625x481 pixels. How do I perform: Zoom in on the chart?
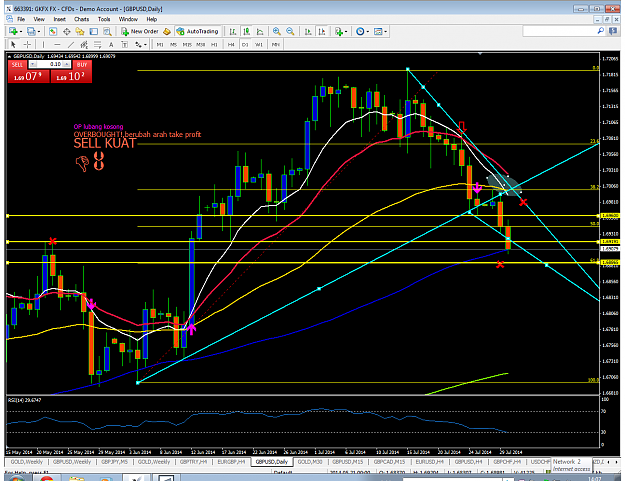pos(277,31)
